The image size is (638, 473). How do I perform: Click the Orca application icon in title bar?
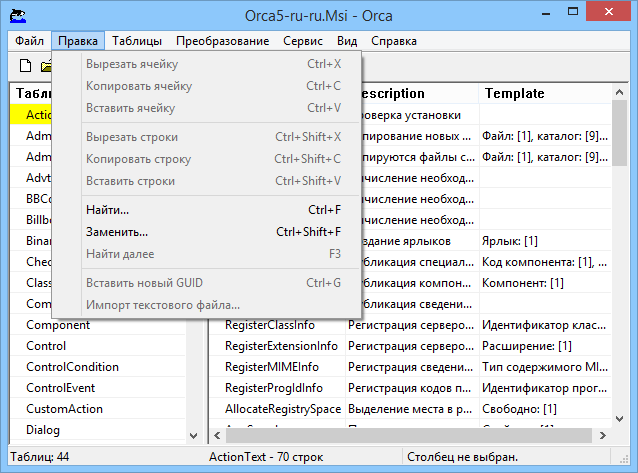18,16
